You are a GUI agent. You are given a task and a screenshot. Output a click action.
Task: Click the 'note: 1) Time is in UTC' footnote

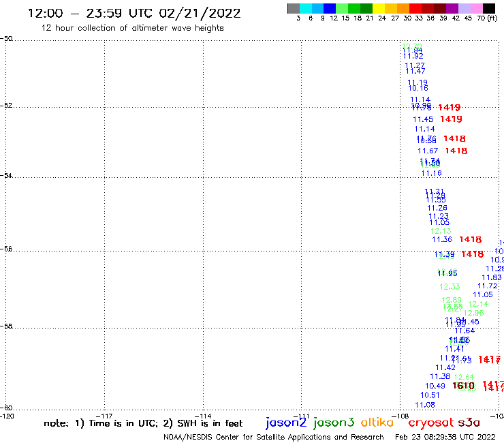click(101, 423)
